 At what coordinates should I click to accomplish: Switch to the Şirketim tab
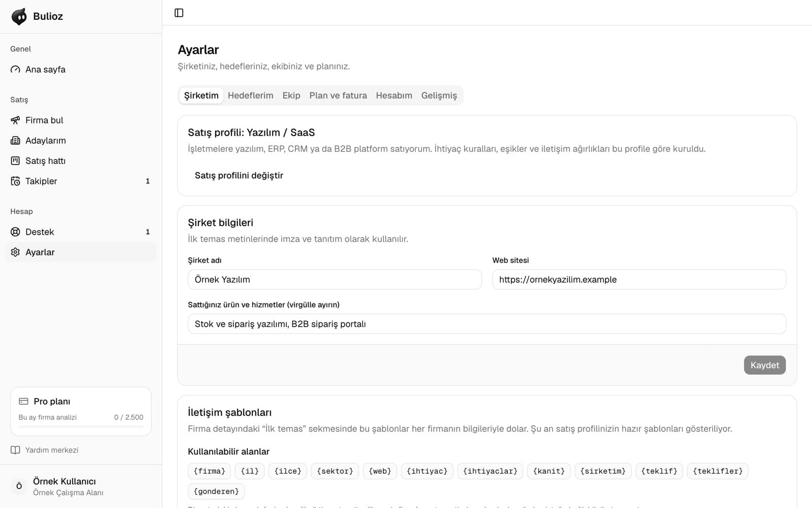click(201, 96)
